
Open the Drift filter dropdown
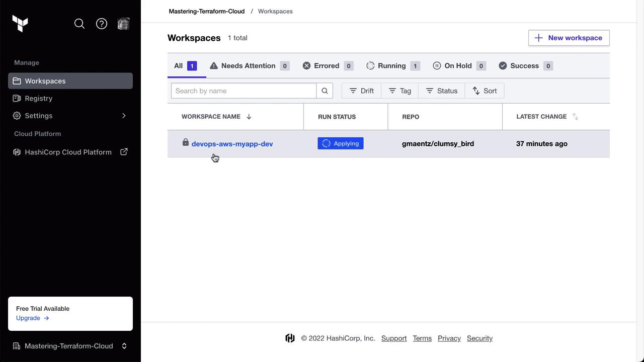(362, 91)
